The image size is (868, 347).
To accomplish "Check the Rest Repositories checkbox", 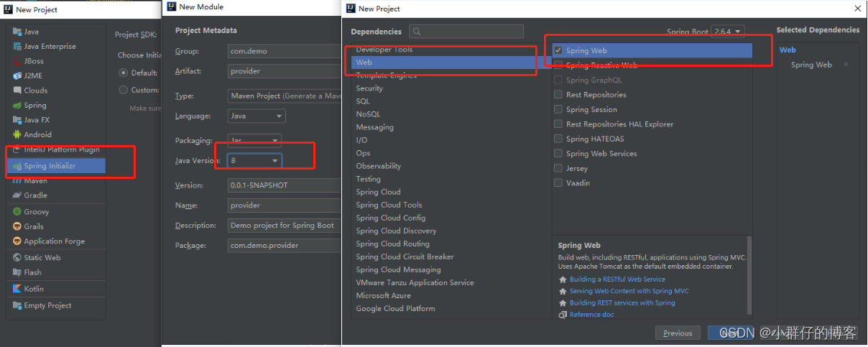I will (x=558, y=95).
